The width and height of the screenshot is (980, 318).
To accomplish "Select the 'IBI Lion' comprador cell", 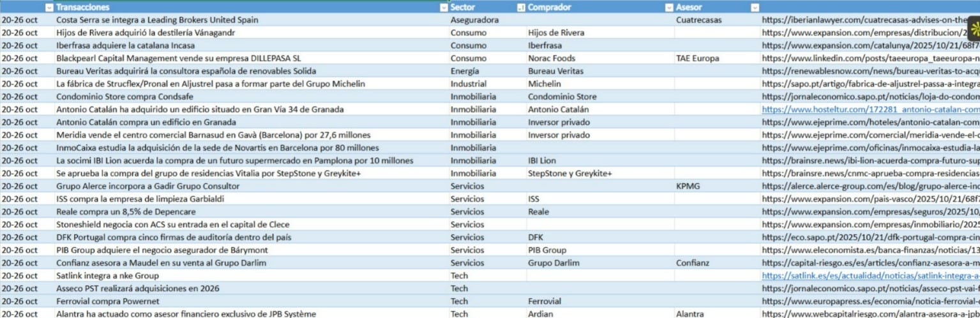I will (x=600, y=160).
